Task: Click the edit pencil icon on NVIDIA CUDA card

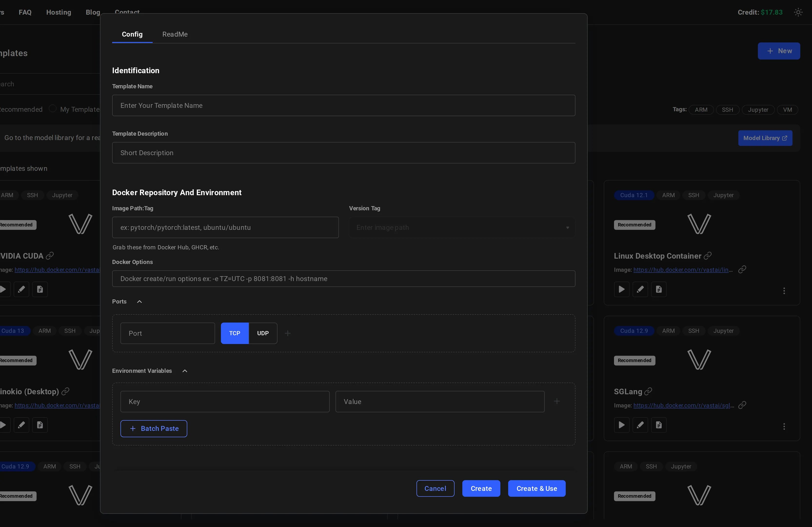Action: pyautogui.click(x=21, y=289)
